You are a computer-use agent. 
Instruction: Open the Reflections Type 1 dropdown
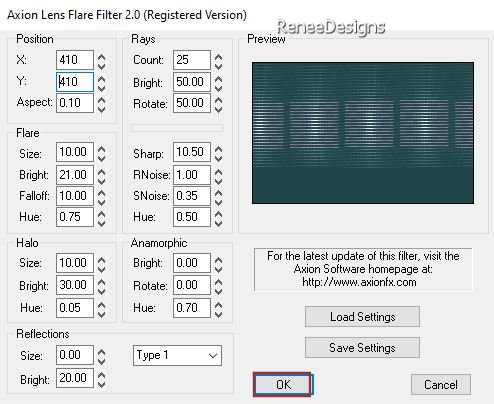[177, 355]
